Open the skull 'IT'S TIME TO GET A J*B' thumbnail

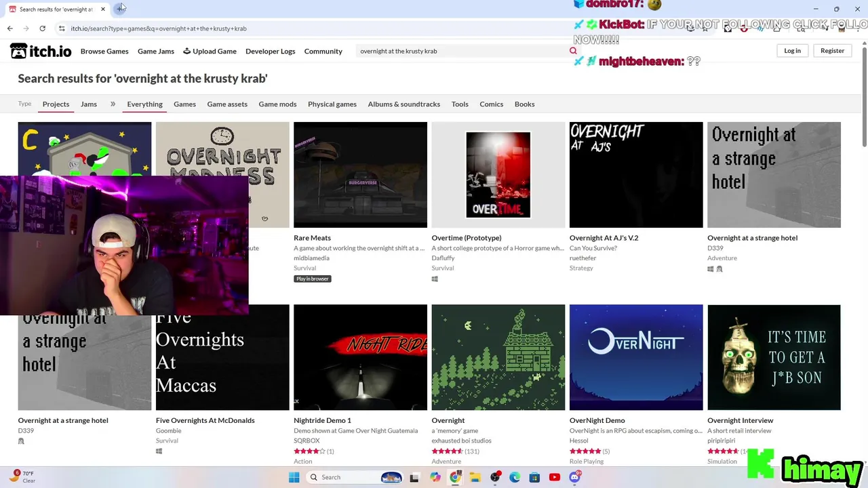pyautogui.click(x=774, y=357)
